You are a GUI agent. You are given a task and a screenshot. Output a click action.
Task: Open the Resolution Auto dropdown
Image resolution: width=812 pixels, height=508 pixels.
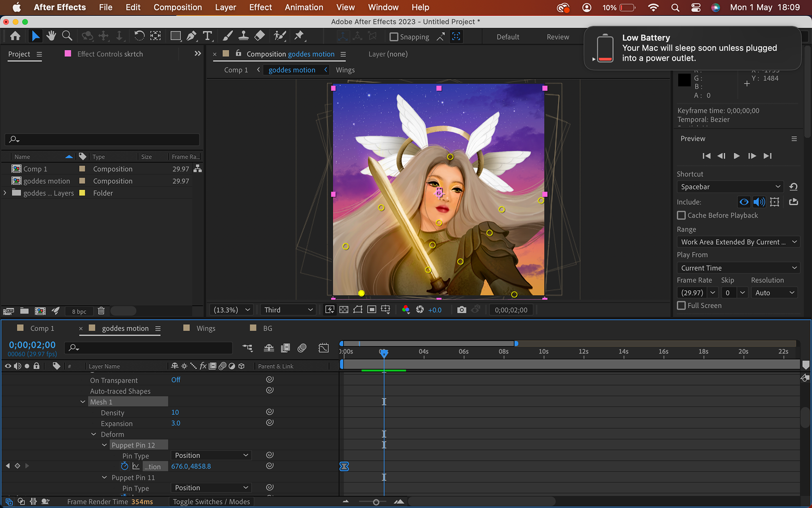point(774,293)
